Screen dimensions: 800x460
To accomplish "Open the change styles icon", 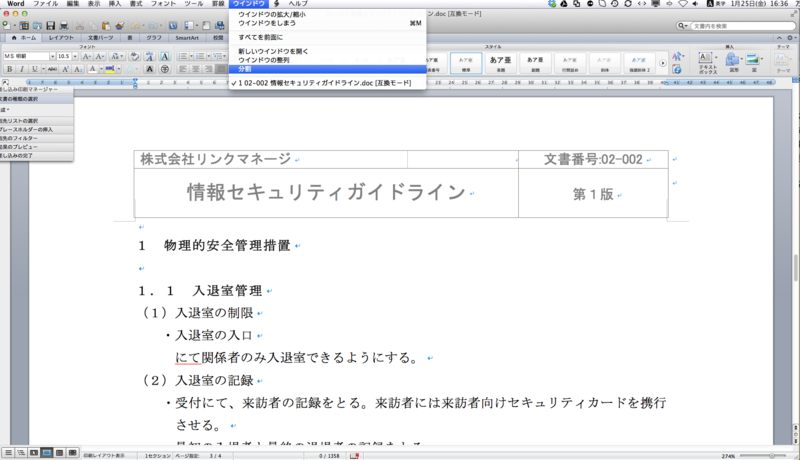I will [x=677, y=57].
